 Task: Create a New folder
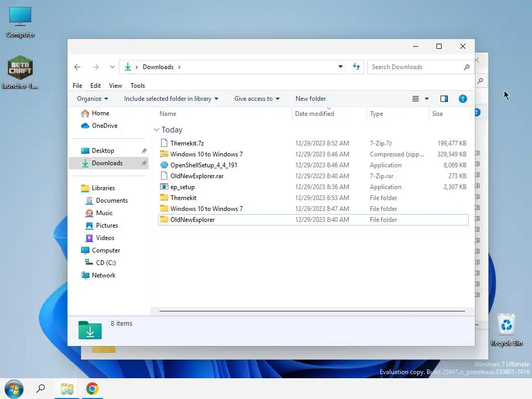311,99
